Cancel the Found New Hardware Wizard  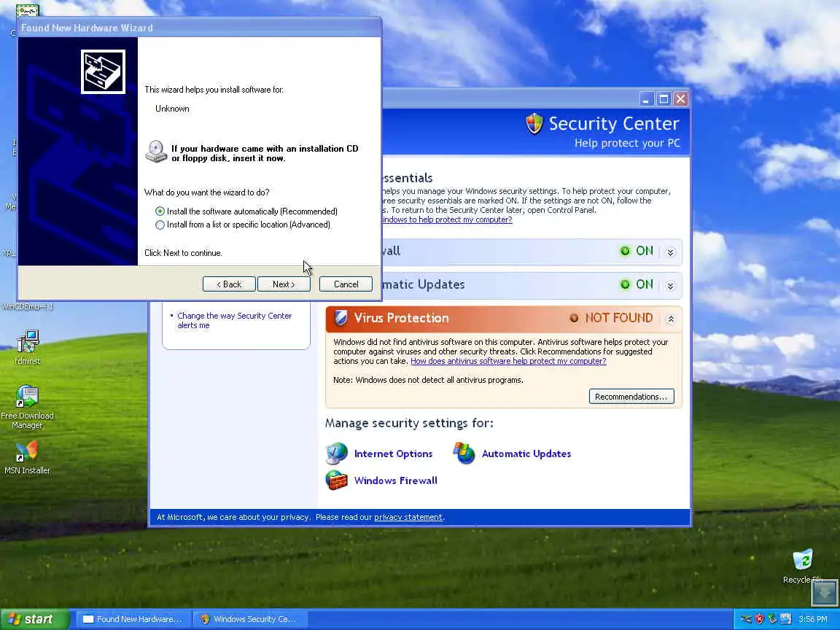click(346, 284)
